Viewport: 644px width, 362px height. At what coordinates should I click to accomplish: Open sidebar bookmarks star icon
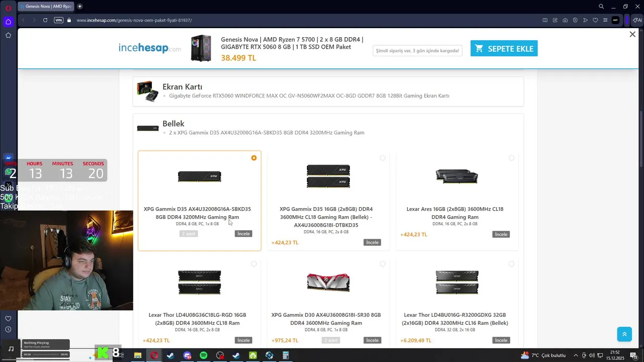(x=8, y=35)
